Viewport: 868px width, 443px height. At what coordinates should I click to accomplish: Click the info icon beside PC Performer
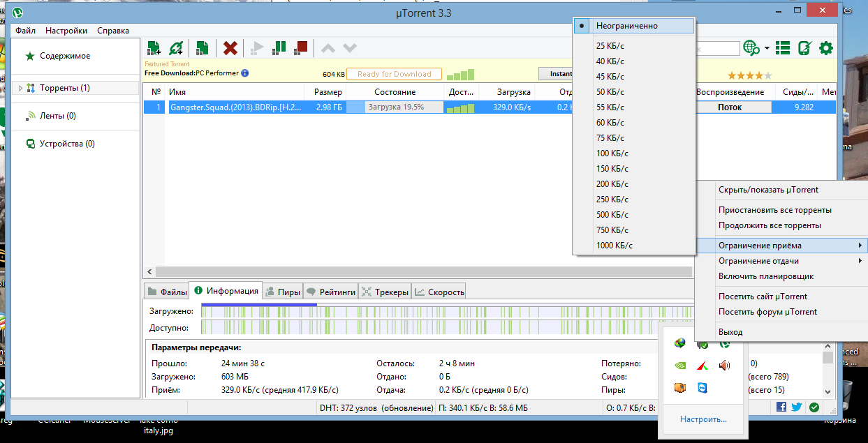click(245, 73)
